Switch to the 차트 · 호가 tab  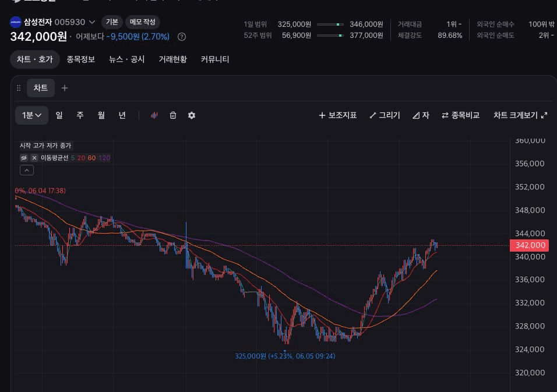point(35,59)
